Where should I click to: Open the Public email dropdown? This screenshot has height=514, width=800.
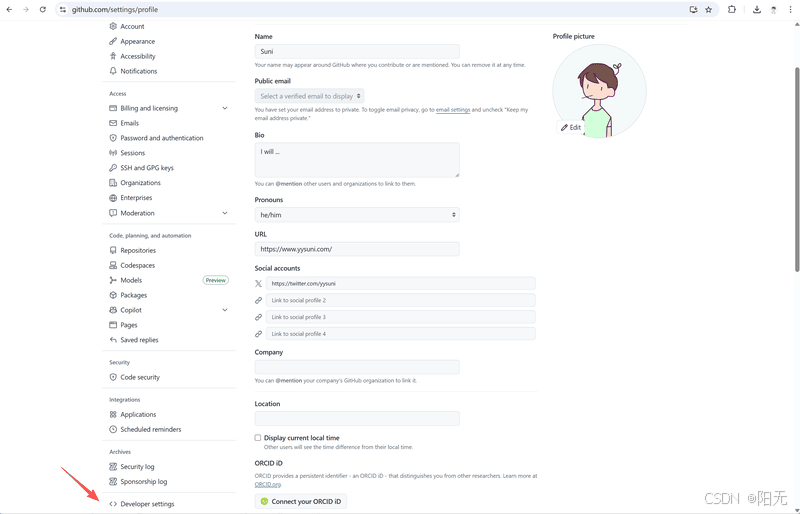coord(309,96)
